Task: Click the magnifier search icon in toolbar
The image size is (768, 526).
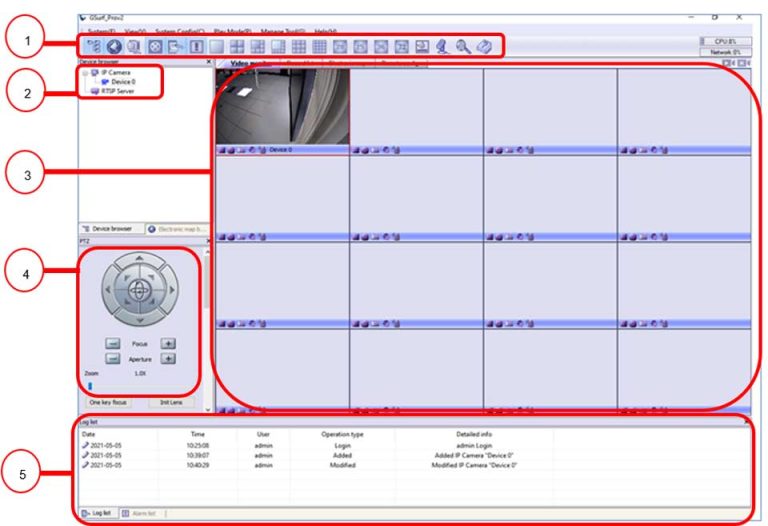Action: [x=463, y=46]
